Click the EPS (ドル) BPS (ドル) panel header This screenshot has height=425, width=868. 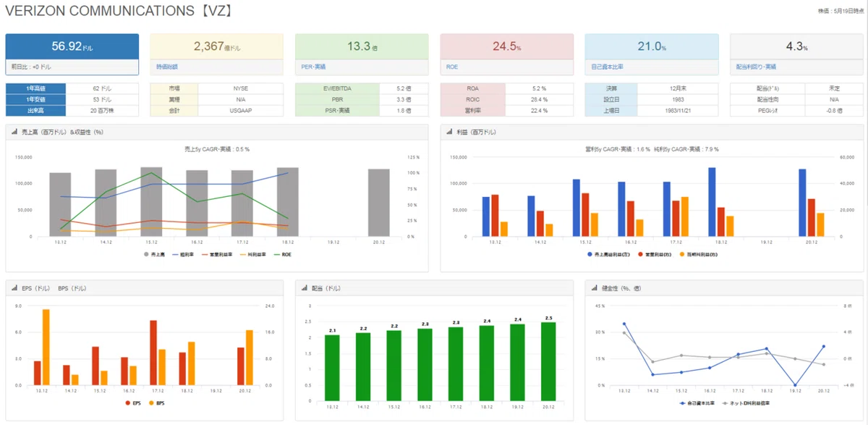[145, 287]
